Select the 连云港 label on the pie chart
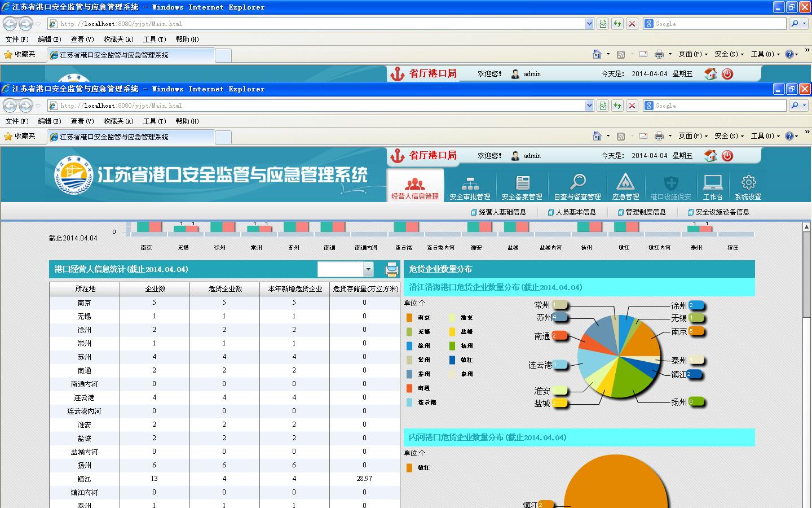The width and height of the screenshot is (812, 508). click(x=540, y=365)
